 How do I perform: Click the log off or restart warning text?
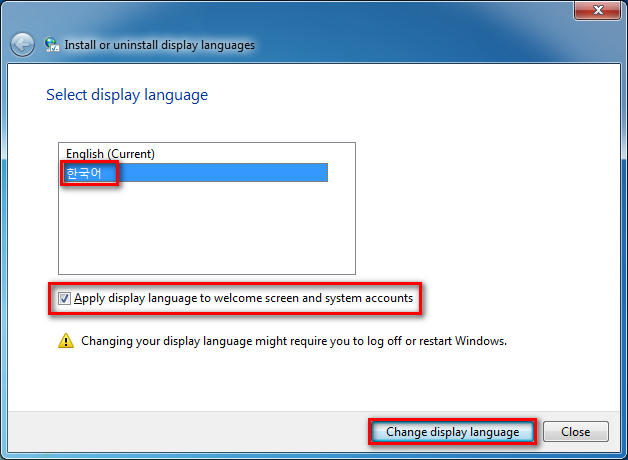(x=294, y=341)
